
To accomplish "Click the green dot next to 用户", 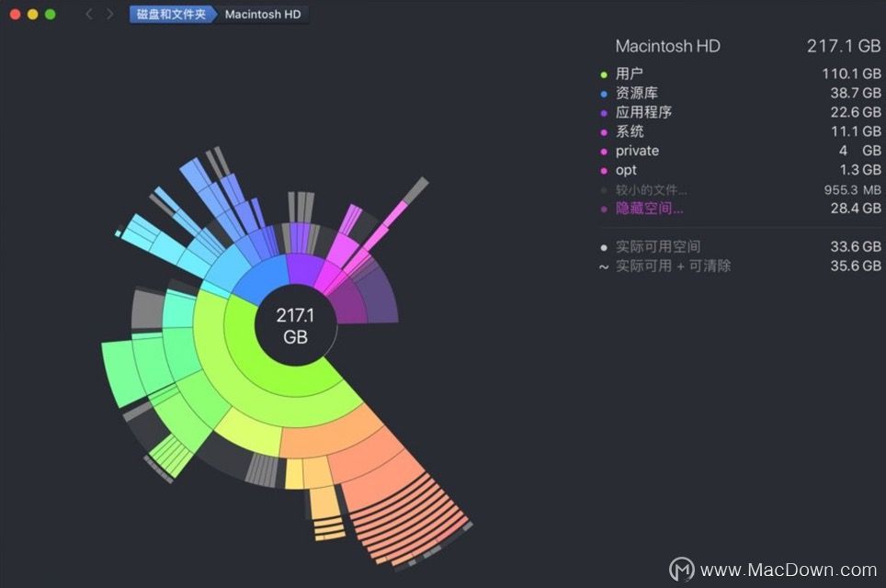I will click(x=604, y=74).
